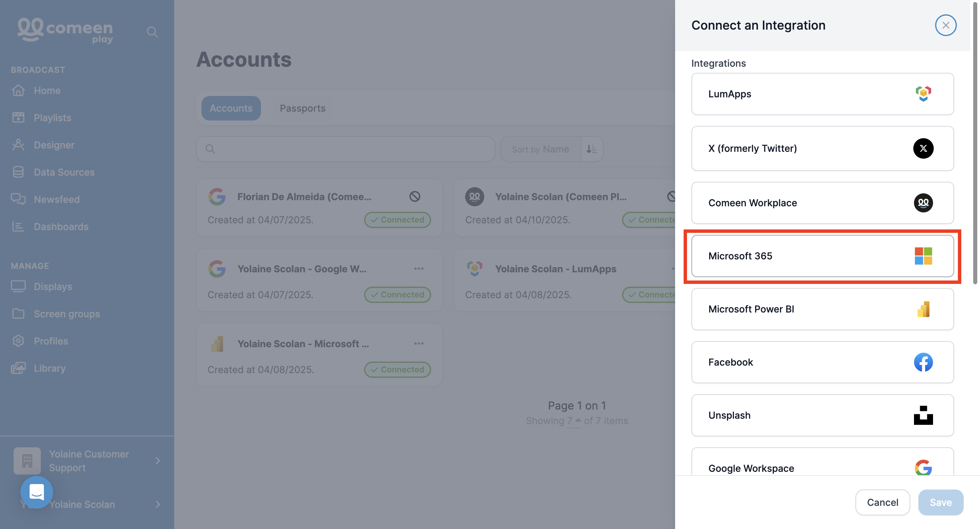The width and height of the screenshot is (980, 529).
Task: Expand Yolaine Customer Support organization chevron
Action: pos(158,461)
